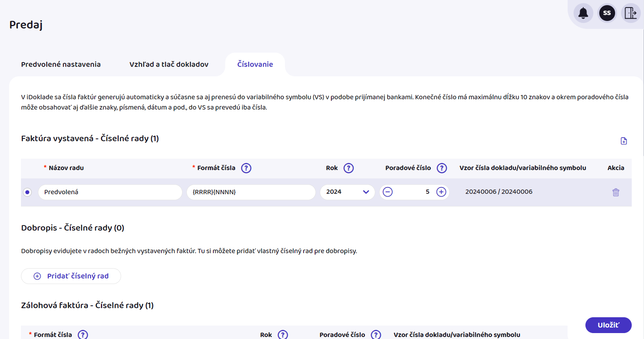
Task: Select the Predvolená row radio button
Action: (x=27, y=192)
